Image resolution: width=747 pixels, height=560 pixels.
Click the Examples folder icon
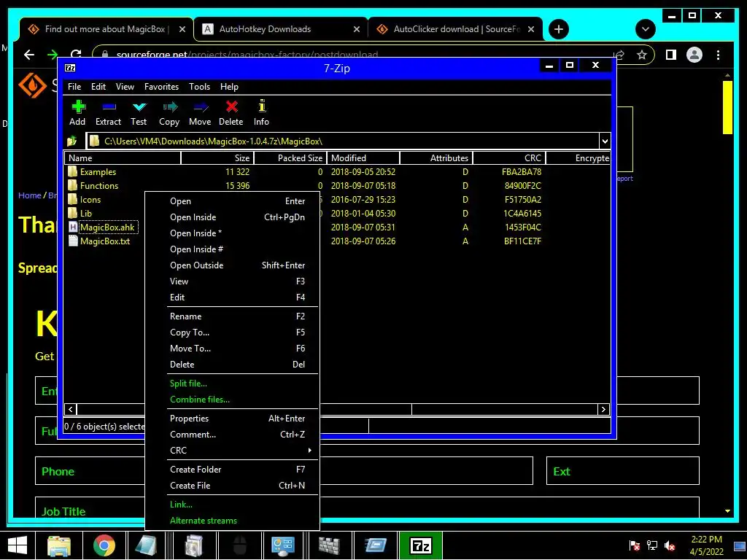pyautogui.click(x=72, y=171)
